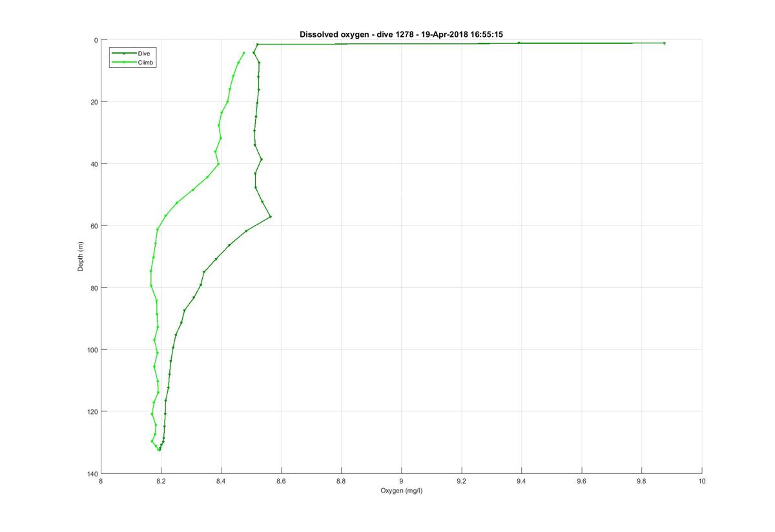Image resolution: width=775 pixels, height=532 pixels.
Task: Click y-axis tick label '140'
Action: pyautogui.click(x=92, y=474)
